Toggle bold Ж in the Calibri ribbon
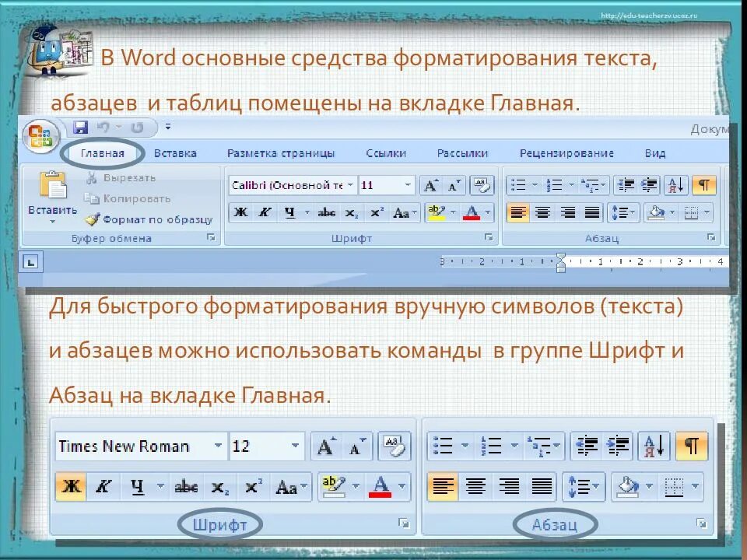Image resolution: width=747 pixels, height=560 pixels. [241, 212]
